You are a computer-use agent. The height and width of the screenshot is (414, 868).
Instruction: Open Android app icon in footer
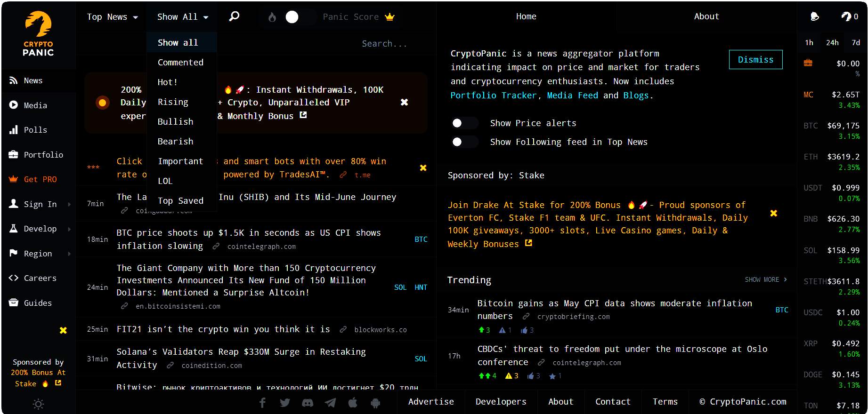(x=375, y=402)
